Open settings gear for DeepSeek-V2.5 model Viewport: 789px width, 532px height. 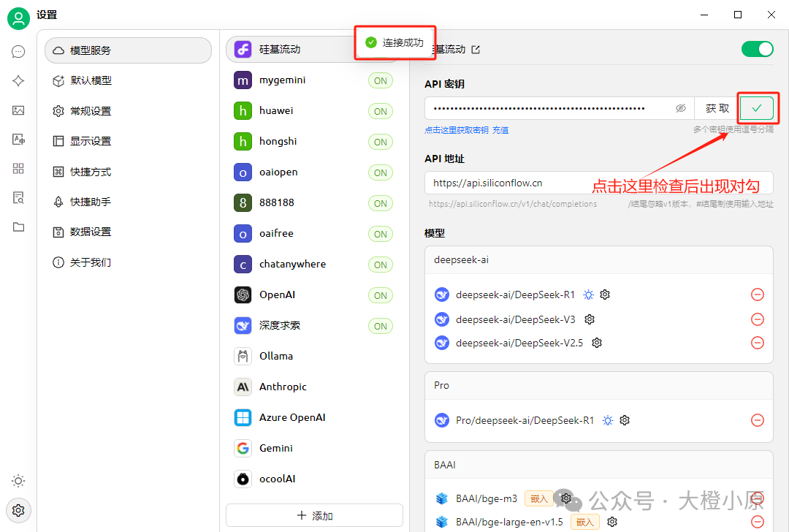pos(597,343)
